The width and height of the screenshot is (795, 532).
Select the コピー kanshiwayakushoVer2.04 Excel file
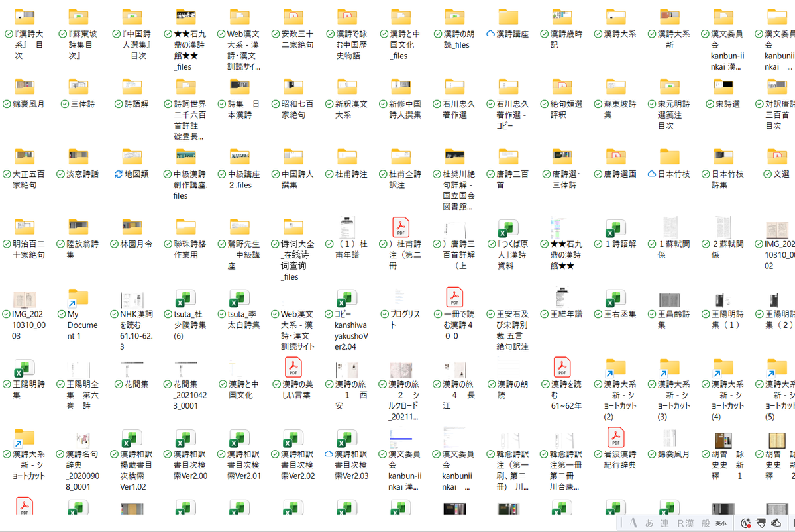click(x=348, y=297)
